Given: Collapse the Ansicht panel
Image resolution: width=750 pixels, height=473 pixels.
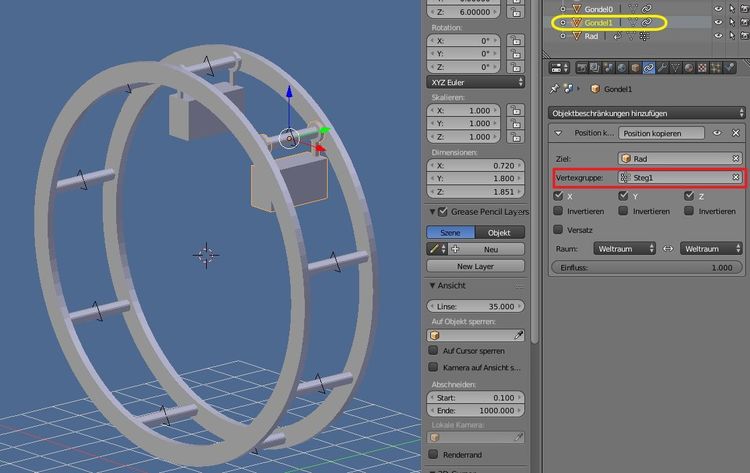Looking at the screenshot, I should [x=432, y=286].
